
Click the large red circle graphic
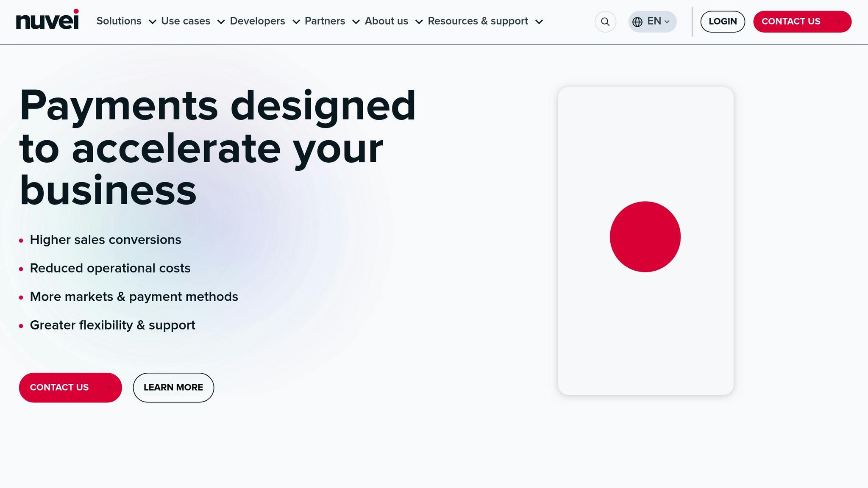pyautogui.click(x=645, y=237)
